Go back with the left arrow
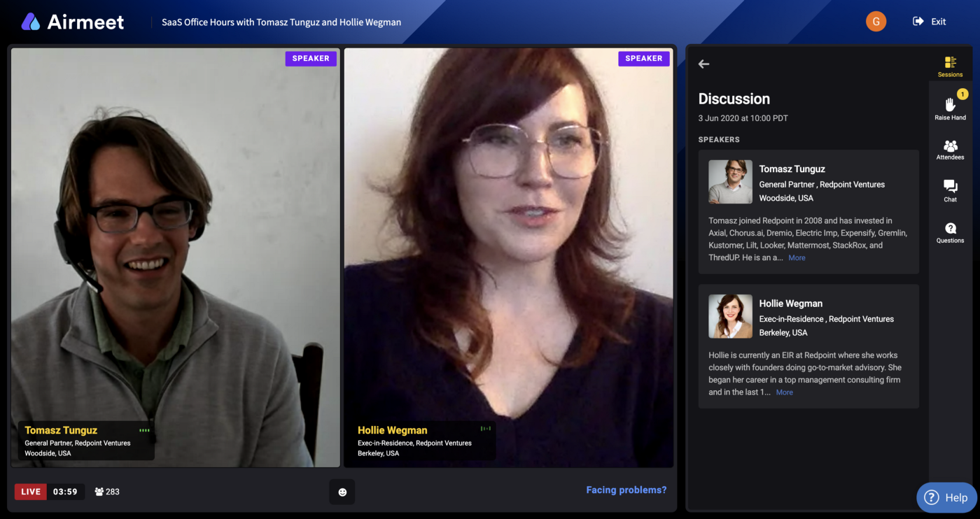Image resolution: width=980 pixels, height=519 pixels. coord(703,64)
